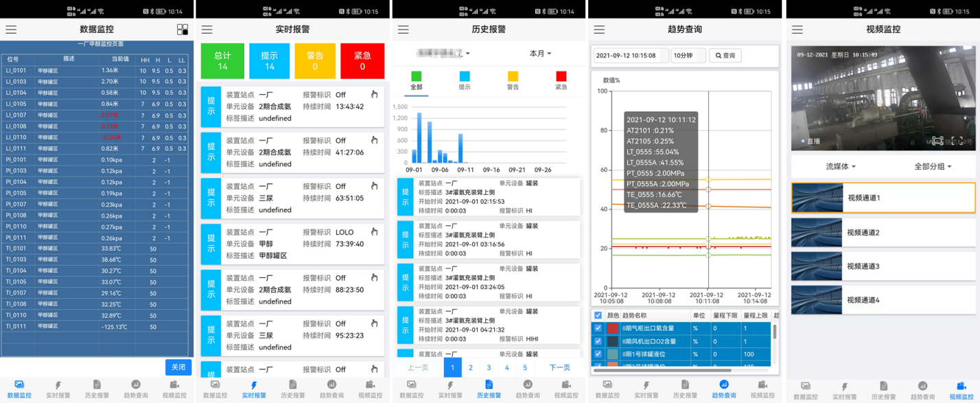Open 视频监控 from the 数据监控 screen's bottom bar
The height and width of the screenshot is (403, 980).
[174, 389]
